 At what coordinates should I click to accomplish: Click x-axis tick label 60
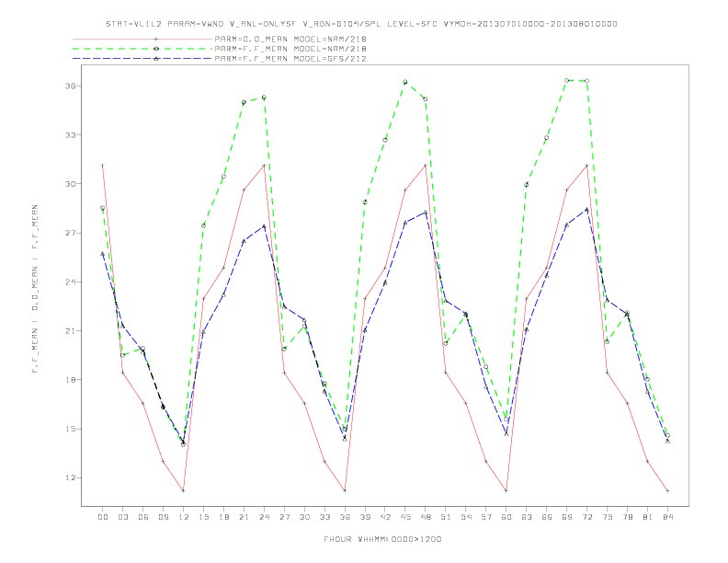tap(506, 517)
